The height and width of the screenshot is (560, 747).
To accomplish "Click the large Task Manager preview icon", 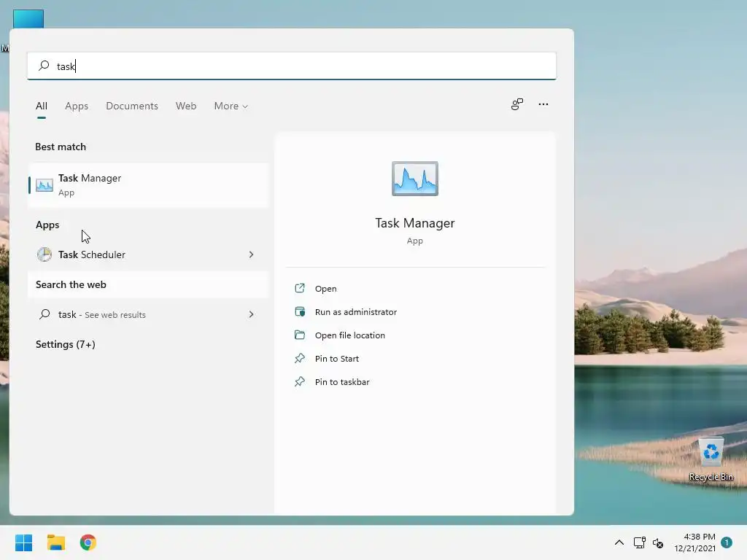I will pyautogui.click(x=415, y=179).
